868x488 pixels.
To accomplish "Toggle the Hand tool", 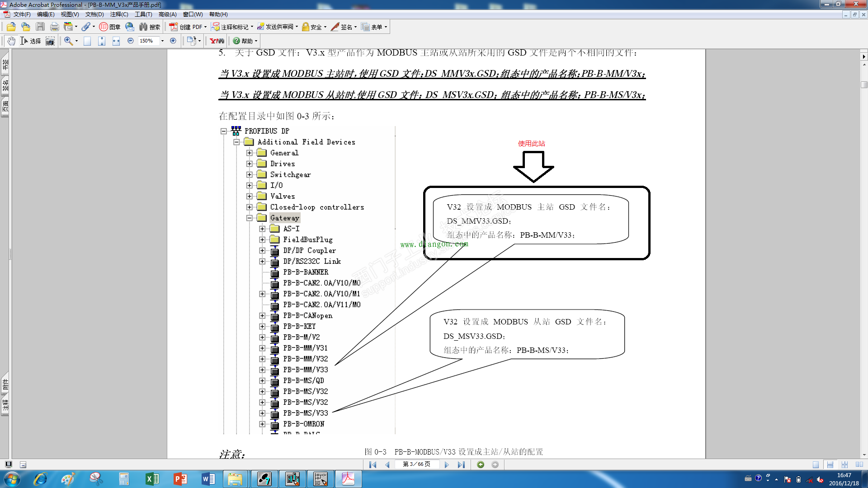I will tap(11, 41).
